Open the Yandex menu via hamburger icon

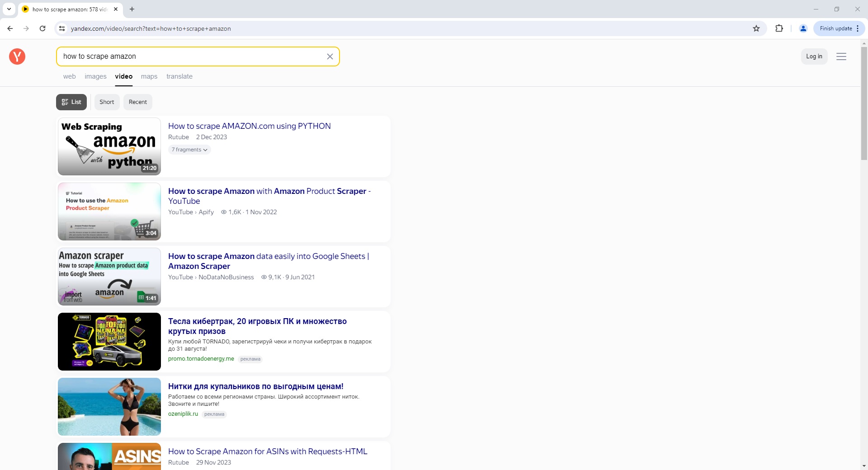841,56
